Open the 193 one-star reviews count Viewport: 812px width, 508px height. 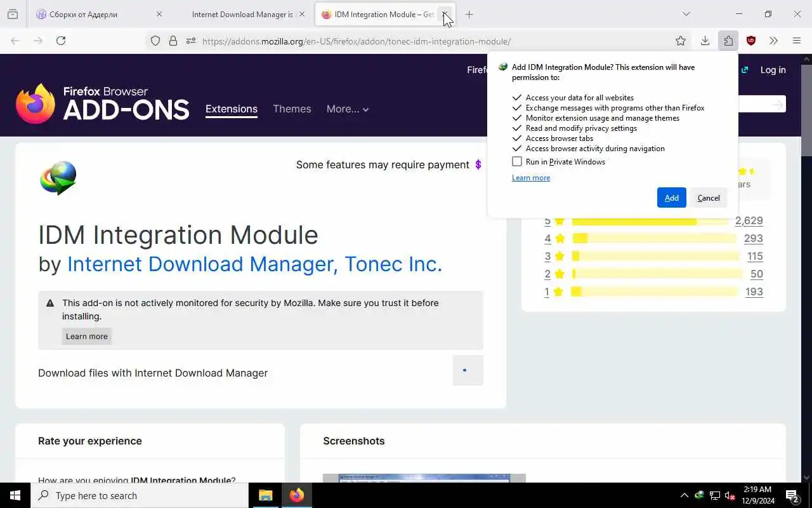pos(754,292)
